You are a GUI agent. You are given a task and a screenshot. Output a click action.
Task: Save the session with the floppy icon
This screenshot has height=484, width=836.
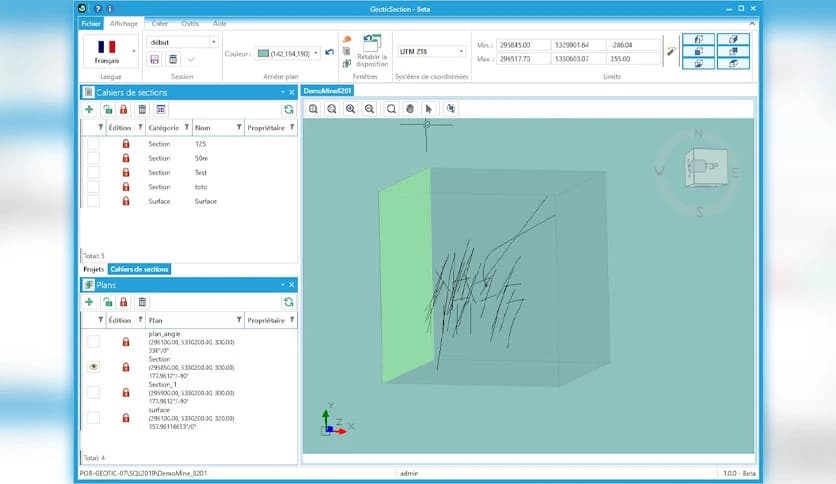pos(155,60)
